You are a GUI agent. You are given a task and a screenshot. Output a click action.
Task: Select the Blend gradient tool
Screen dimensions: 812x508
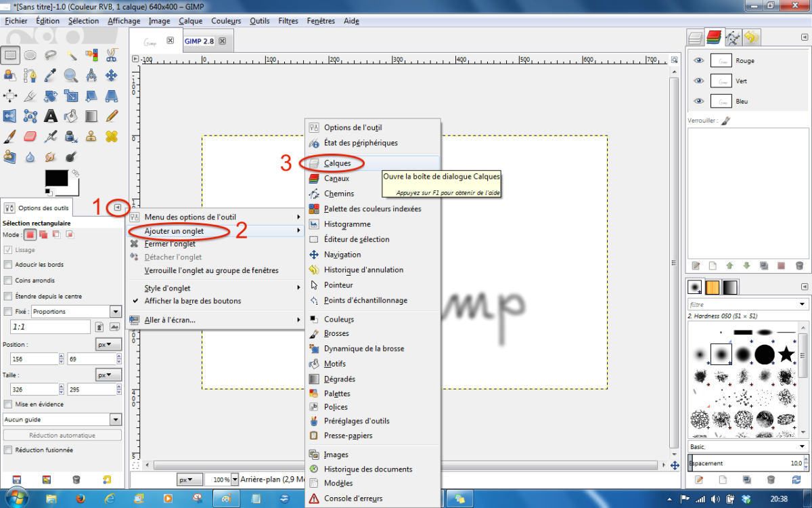(x=91, y=117)
